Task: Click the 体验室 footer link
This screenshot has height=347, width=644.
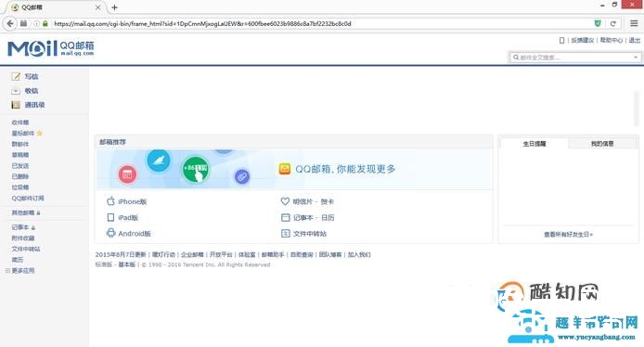Action: [247, 254]
